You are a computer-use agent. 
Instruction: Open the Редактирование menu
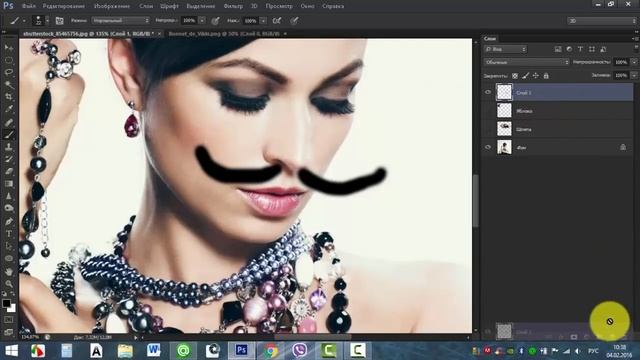(64, 6)
